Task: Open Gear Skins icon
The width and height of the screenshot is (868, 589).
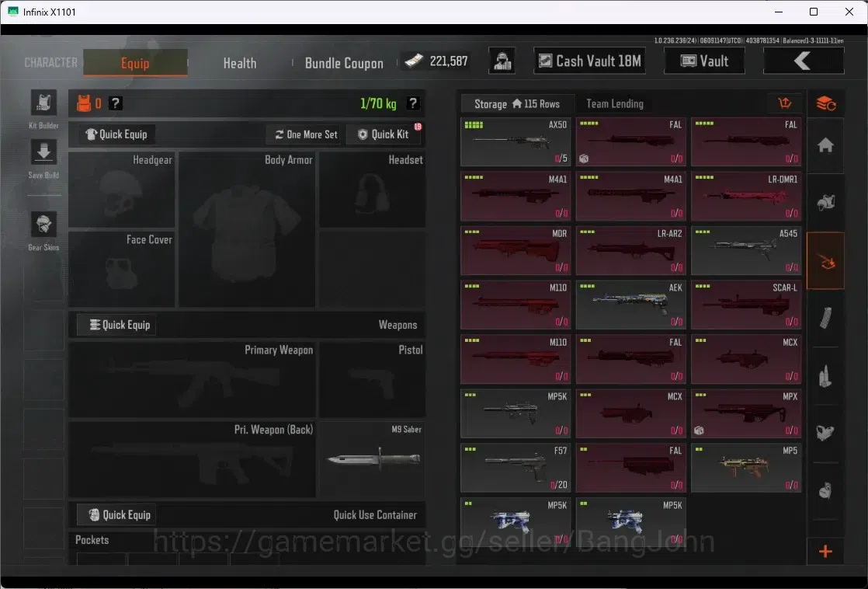Action: [43, 225]
